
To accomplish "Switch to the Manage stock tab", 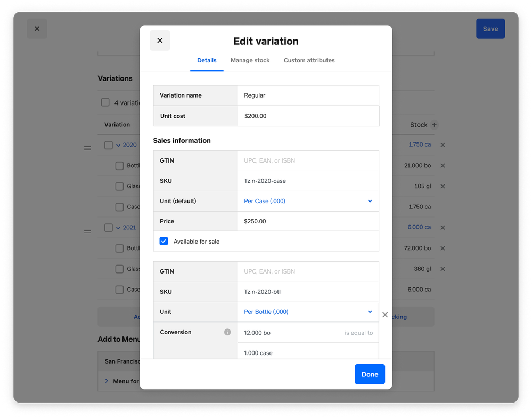I will 250,61.
